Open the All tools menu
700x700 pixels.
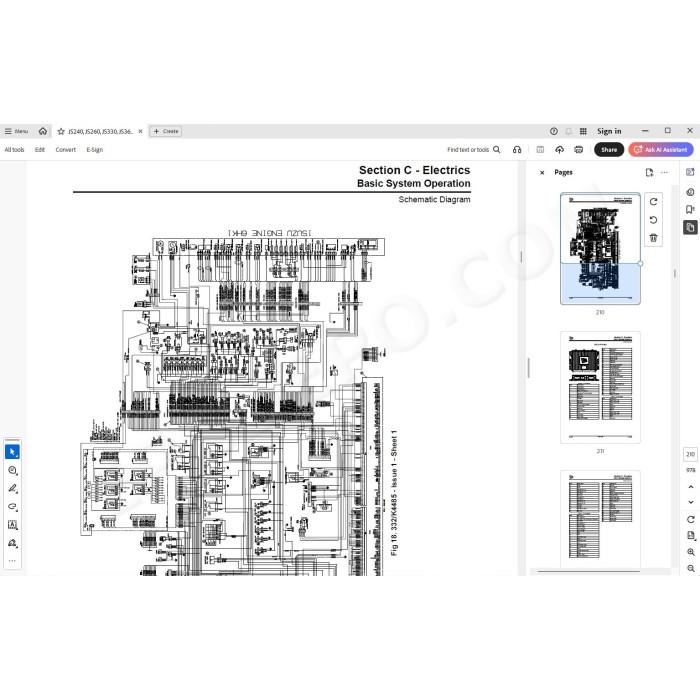pyautogui.click(x=14, y=150)
